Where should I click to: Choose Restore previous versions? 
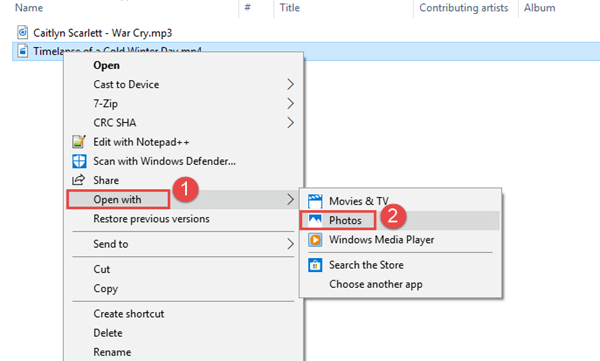tap(184, 219)
